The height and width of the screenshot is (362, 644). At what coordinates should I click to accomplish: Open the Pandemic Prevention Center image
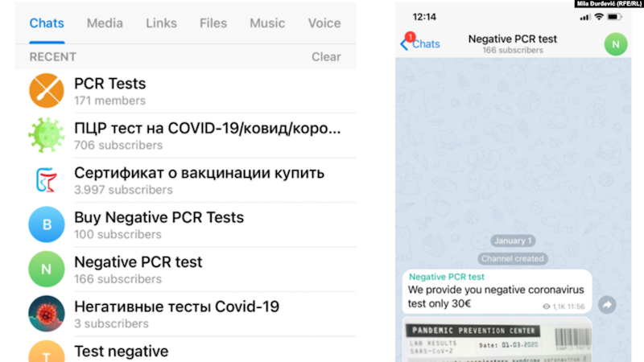[x=497, y=339]
